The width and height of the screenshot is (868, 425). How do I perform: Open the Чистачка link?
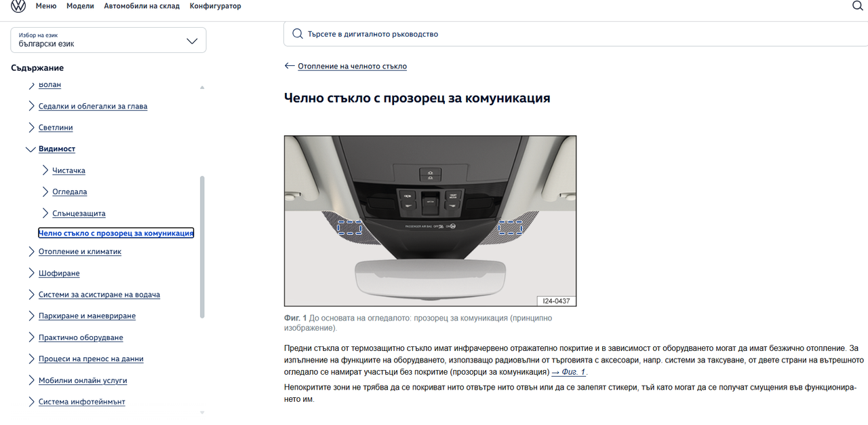coord(69,170)
